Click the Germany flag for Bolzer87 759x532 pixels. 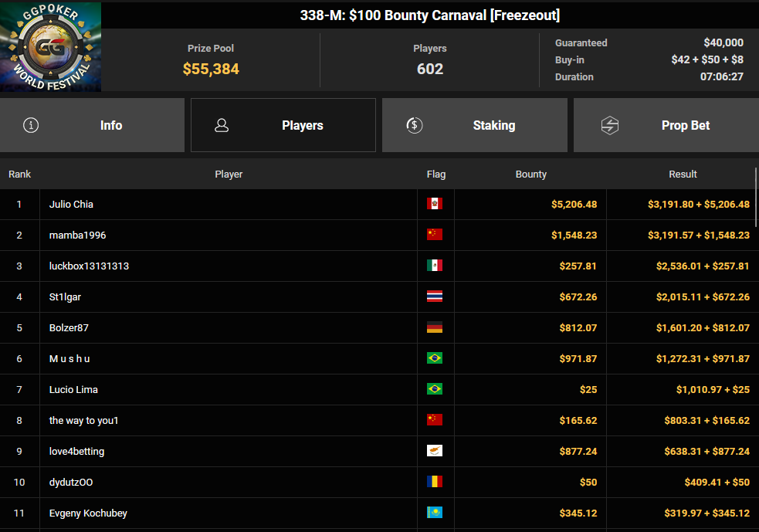tap(435, 327)
